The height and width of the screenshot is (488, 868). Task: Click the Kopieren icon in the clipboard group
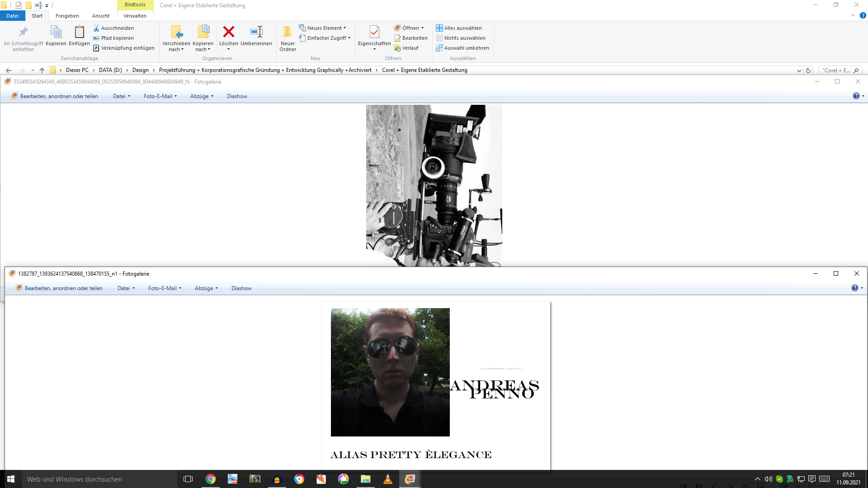(x=56, y=36)
